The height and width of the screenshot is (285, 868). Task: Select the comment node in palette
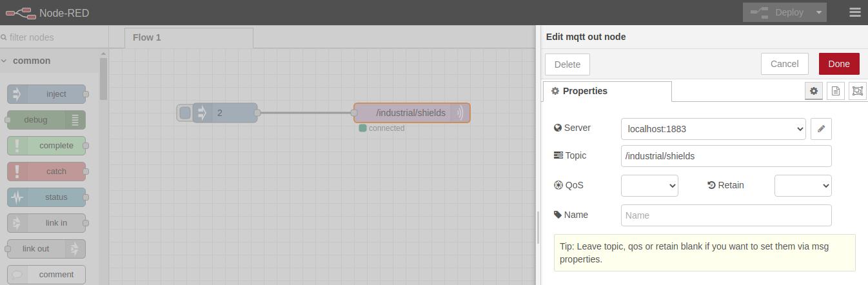pos(46,275)
